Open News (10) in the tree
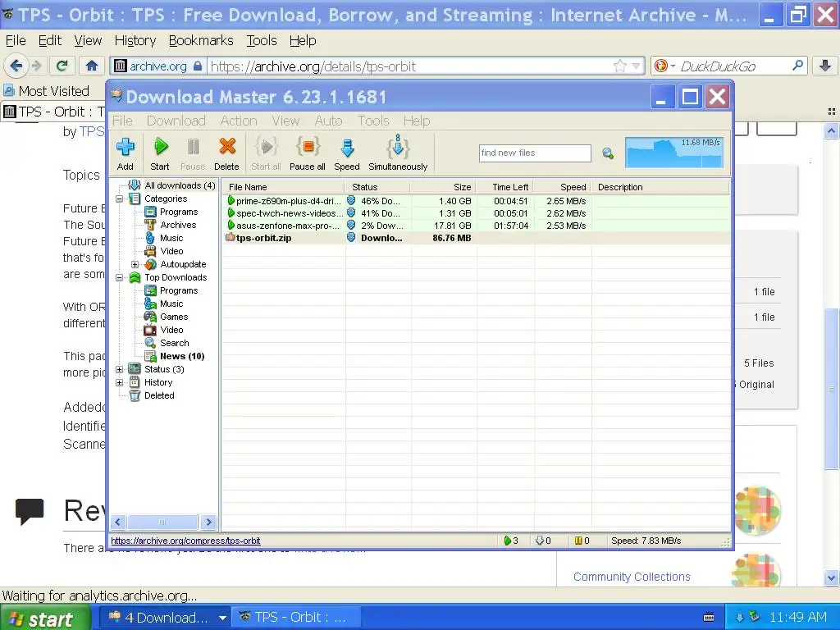This screenshot has height=630, width=840. point(182,356)
